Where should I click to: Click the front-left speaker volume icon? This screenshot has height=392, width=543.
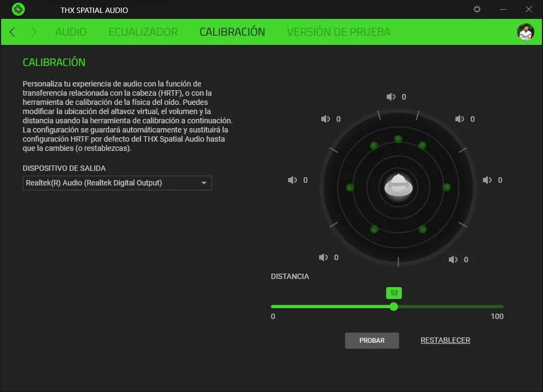point(325,119)
